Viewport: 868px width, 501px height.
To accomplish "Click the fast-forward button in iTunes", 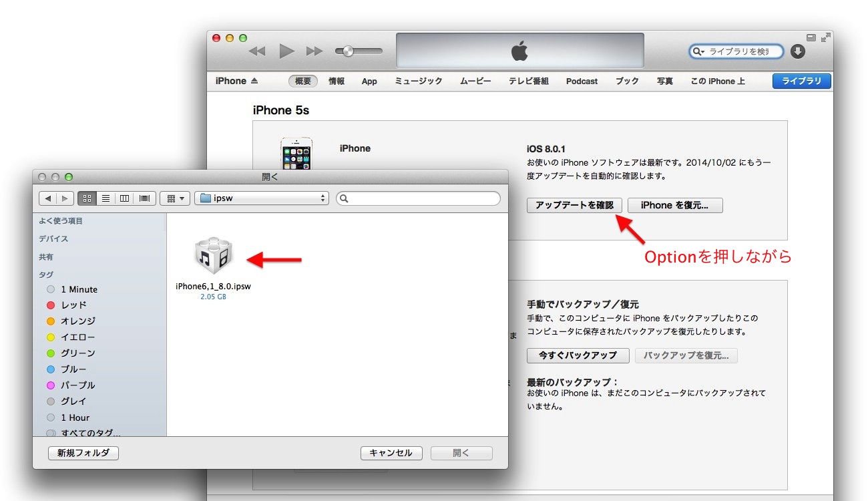I will pos(314,51).
